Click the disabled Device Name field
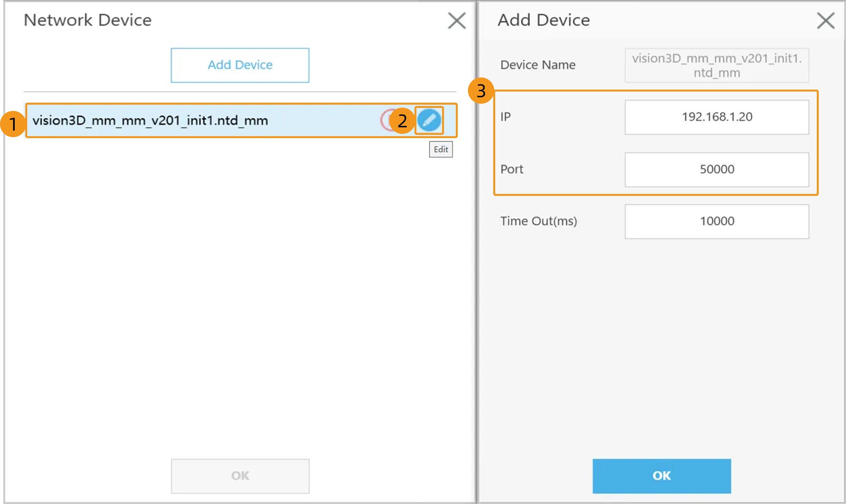Screen dimensions: 846x504 tap(717, 65)
